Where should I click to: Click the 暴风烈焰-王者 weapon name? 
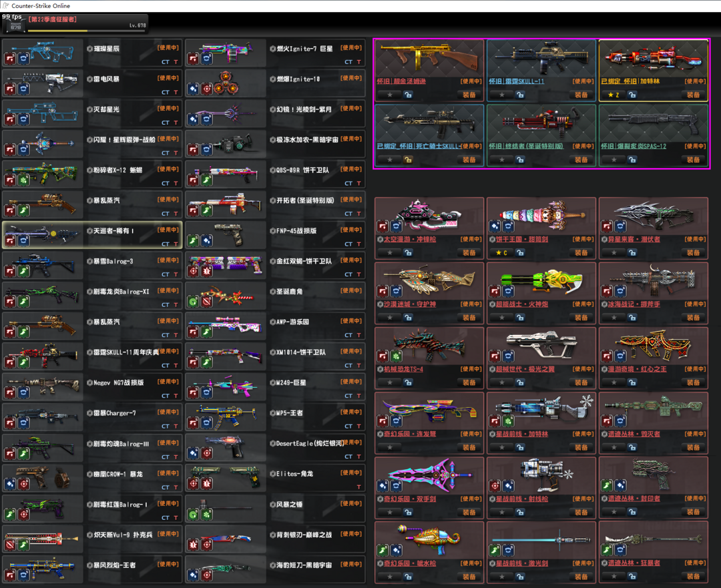(115, 565)
